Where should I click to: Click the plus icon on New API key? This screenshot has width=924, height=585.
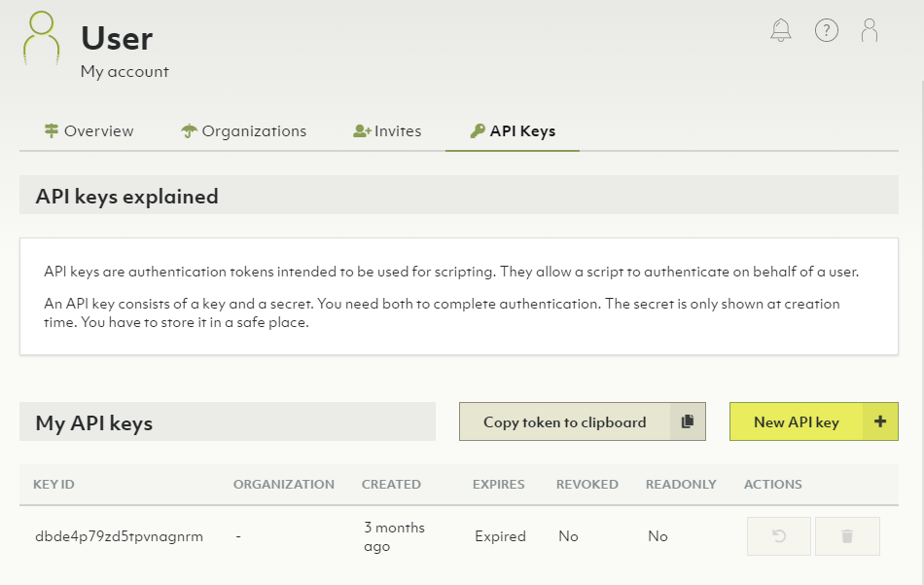[880, 421]
